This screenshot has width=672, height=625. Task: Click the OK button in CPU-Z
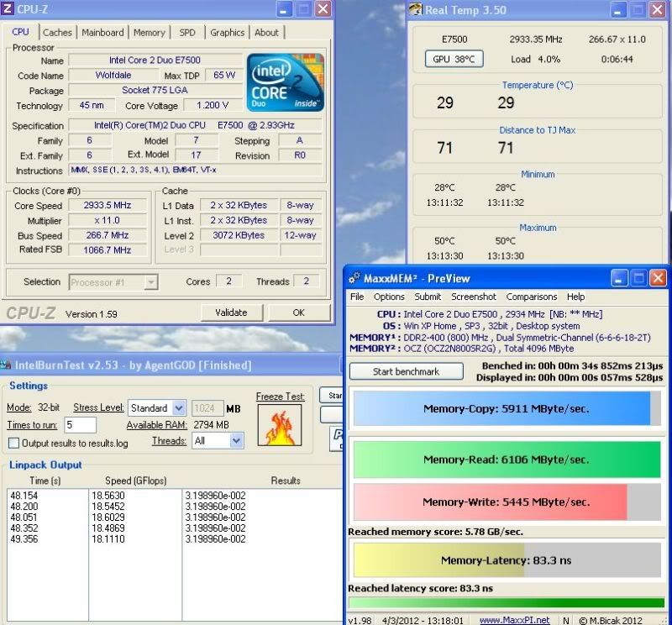(299, 312)
